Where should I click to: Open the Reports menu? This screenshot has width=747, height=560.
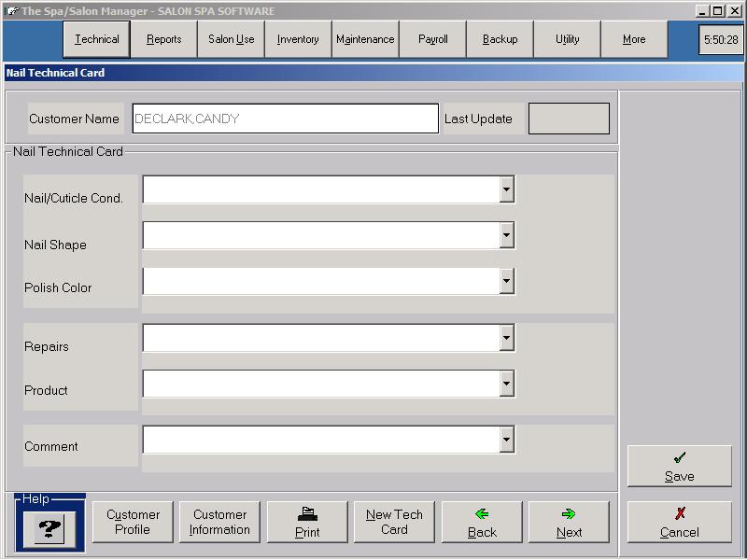[164, 39]
